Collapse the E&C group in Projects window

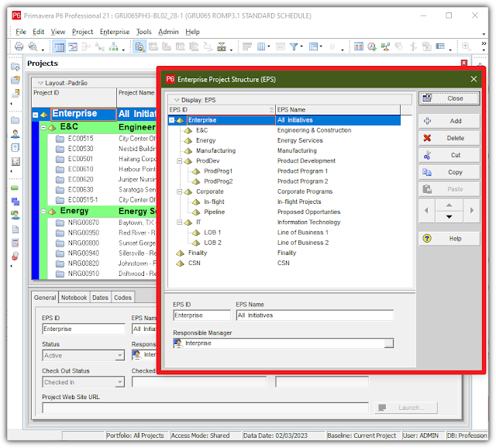(x=43, y=128)
